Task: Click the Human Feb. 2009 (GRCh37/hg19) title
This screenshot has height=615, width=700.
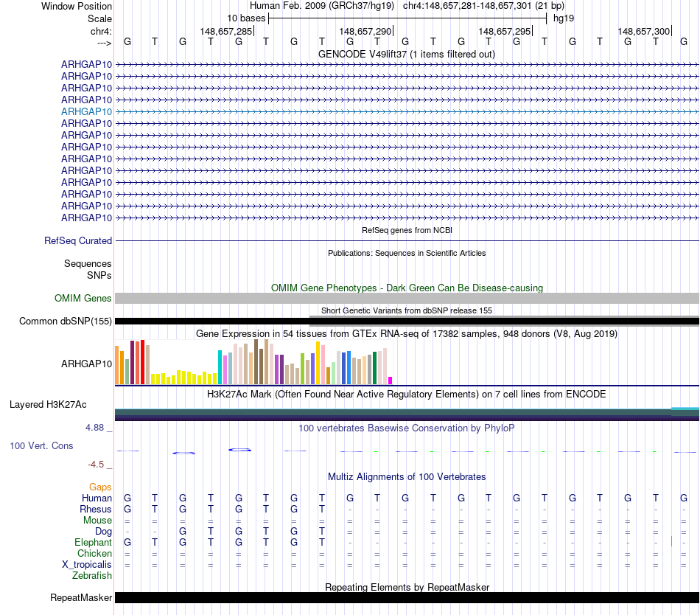Action: 322,6
